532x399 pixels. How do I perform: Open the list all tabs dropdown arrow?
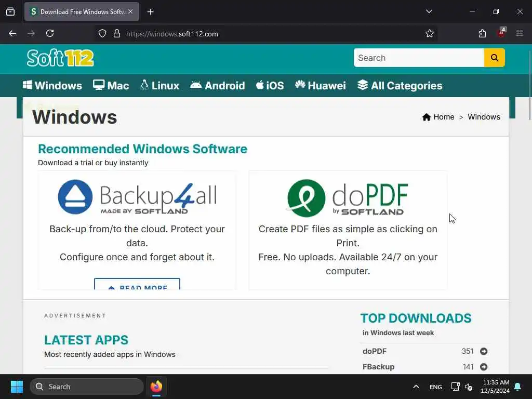pos(429,11)
